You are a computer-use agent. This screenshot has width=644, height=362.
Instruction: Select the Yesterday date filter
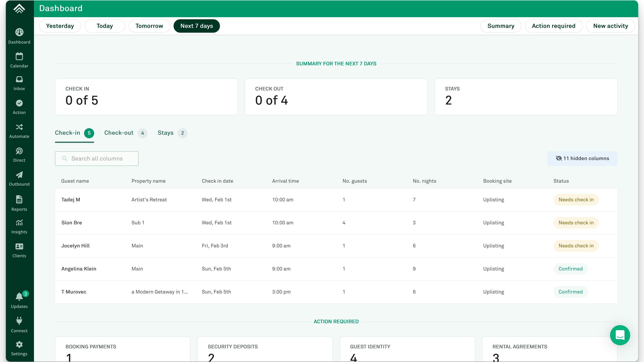point(60,26)
